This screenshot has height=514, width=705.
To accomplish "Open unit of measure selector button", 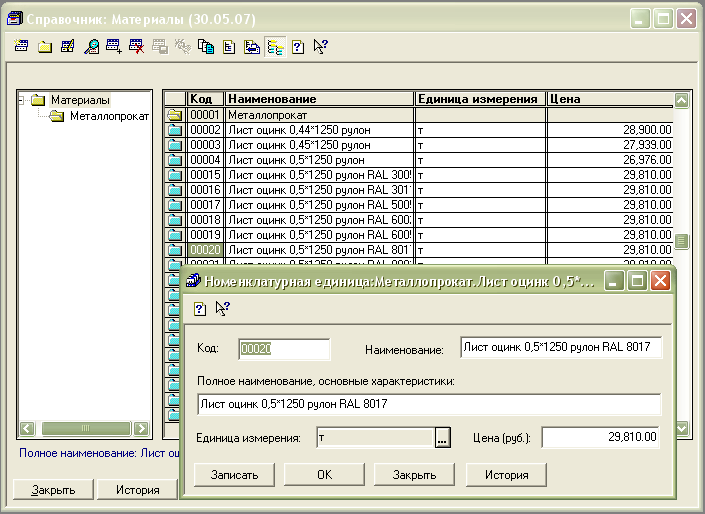I will click(443, 437).
